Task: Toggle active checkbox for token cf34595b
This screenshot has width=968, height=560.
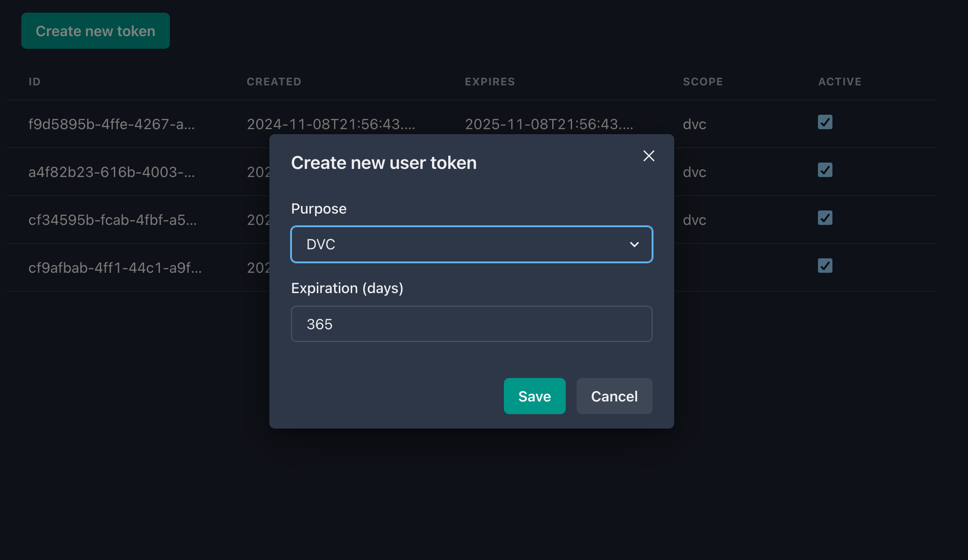Action: tap(825, 218)
